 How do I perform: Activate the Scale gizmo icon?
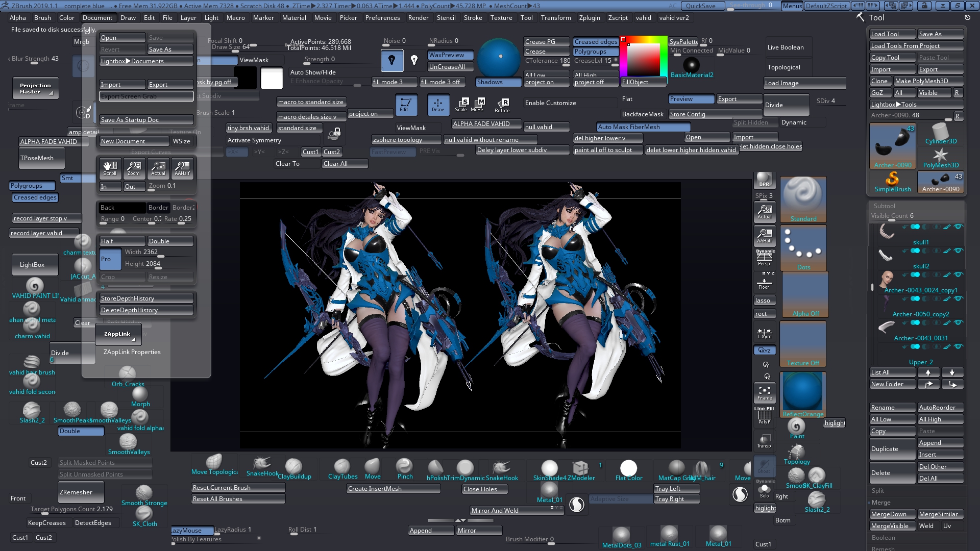click(x=462, y=105)
